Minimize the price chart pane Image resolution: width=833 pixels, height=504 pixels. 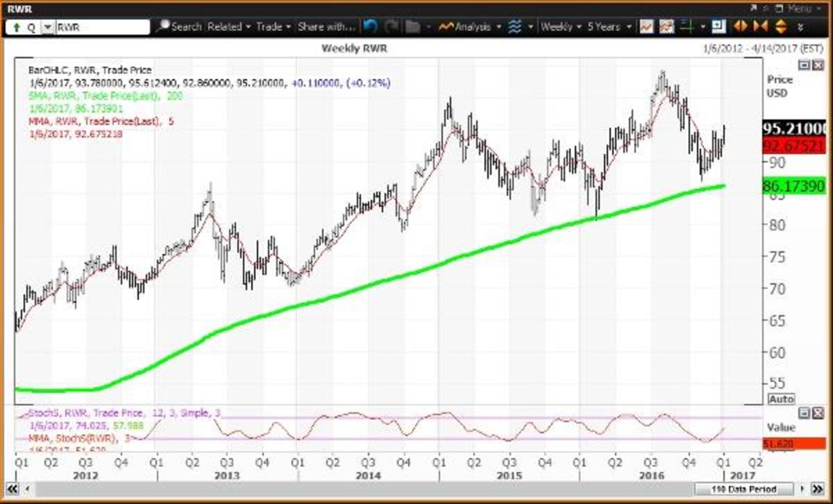[x=804, y=65]
